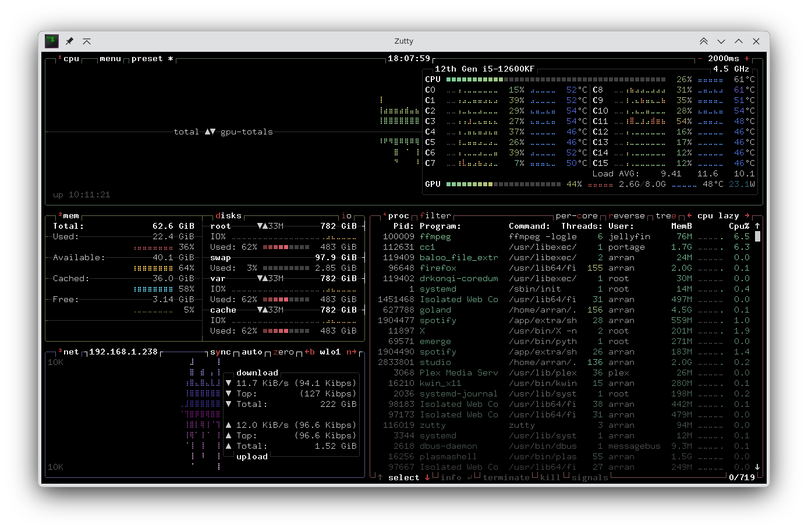The image size is (808, 532).
Task: Toggle zero totals in net box
Action: click(283, 352)
